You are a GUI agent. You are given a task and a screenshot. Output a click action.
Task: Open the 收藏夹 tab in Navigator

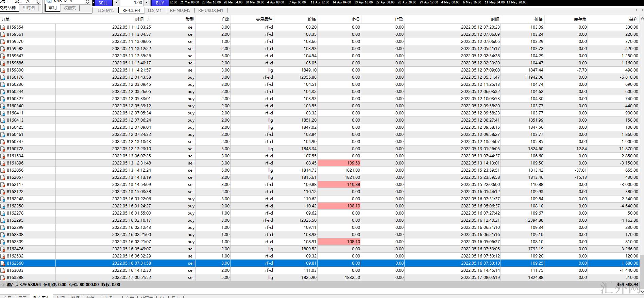(70, 8)
